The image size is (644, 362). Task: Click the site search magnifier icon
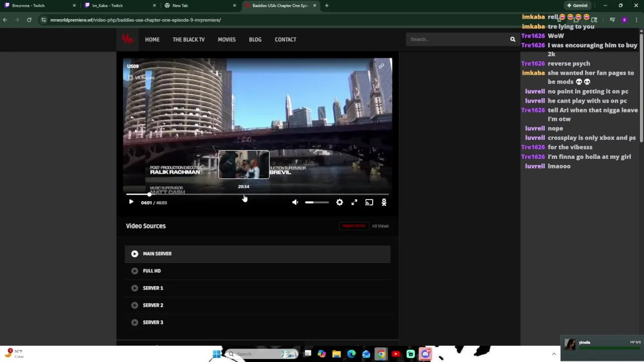(513, 39)
